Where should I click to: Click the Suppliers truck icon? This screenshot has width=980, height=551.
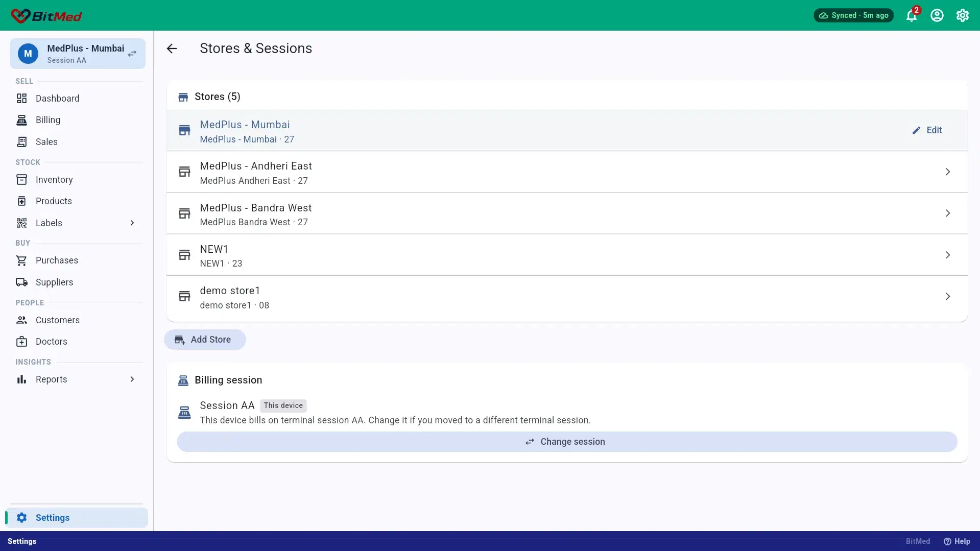(21, 282)
